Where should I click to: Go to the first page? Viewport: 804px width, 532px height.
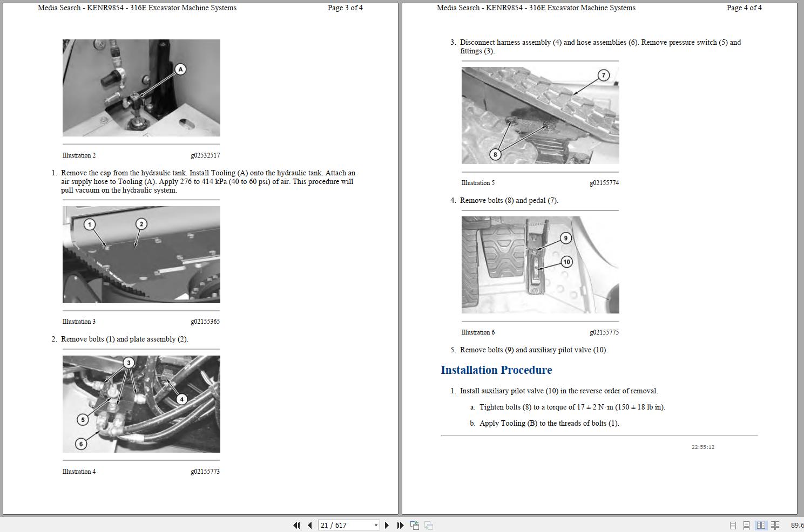[x=296, y=525]
